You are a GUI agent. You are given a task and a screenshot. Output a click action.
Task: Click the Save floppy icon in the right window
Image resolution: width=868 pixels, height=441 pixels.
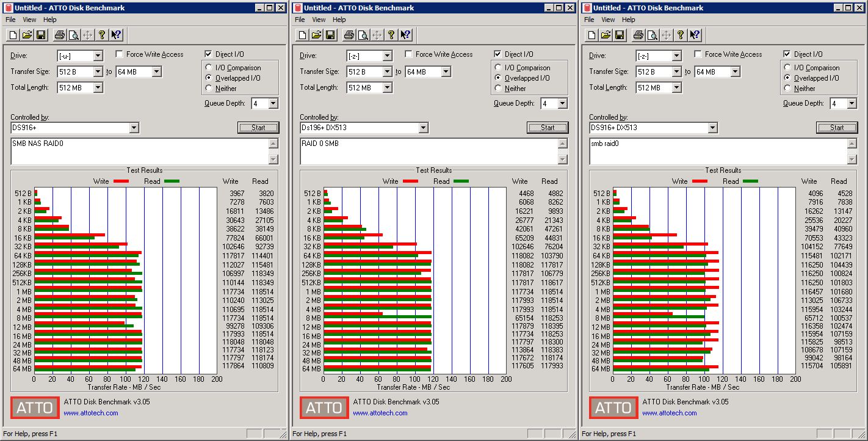click(x=620, y=35)
